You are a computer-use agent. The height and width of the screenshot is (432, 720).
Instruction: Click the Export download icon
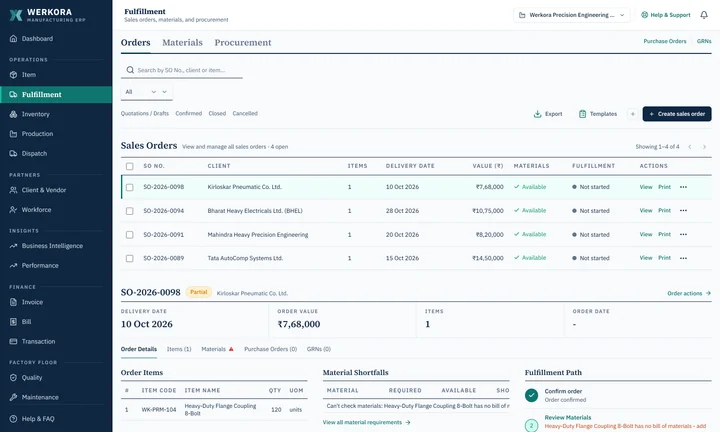[537, 114]
